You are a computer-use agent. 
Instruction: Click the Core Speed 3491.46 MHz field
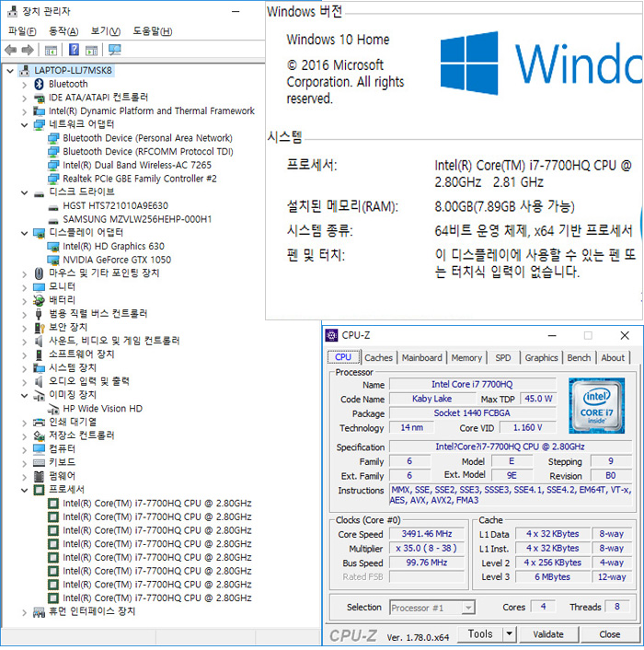click(427, 534)
